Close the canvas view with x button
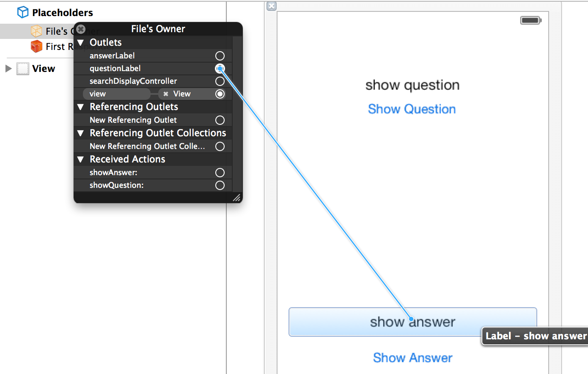Screen dimensions: 588x374 pyautogui.click(x=272, y=6)
